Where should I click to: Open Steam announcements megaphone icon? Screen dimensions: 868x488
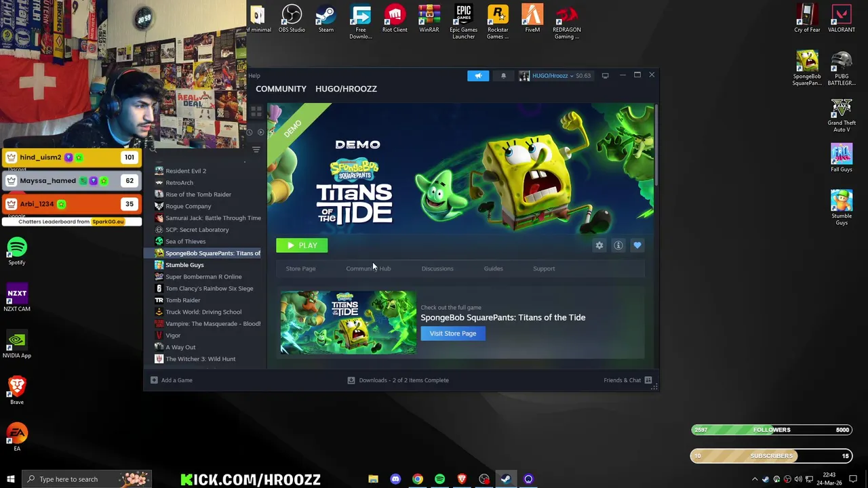click(x=478, y=75)
